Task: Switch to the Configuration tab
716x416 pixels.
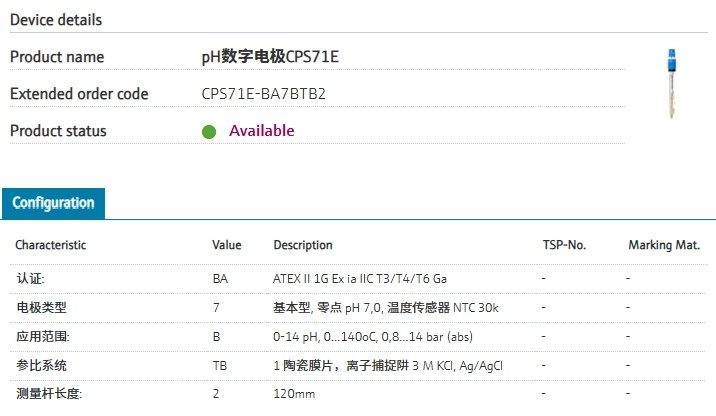Action: (x=53, y=203)
